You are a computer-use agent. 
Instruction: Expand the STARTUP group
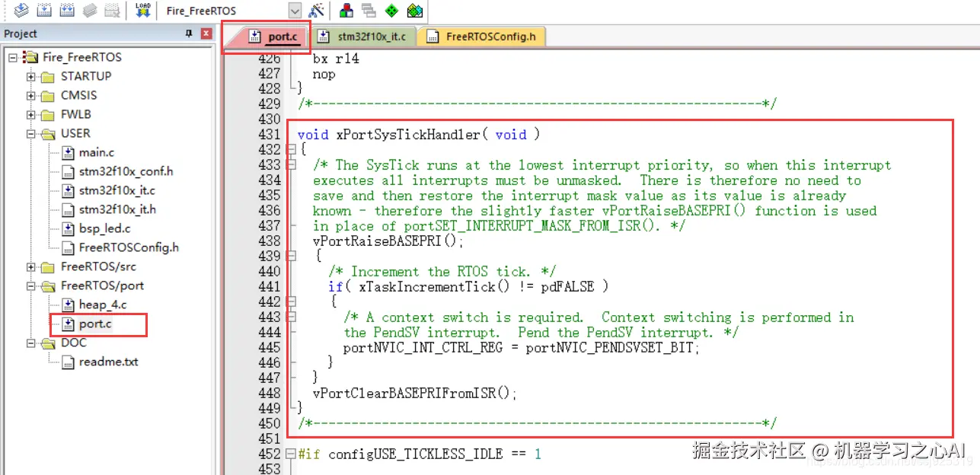31,76
